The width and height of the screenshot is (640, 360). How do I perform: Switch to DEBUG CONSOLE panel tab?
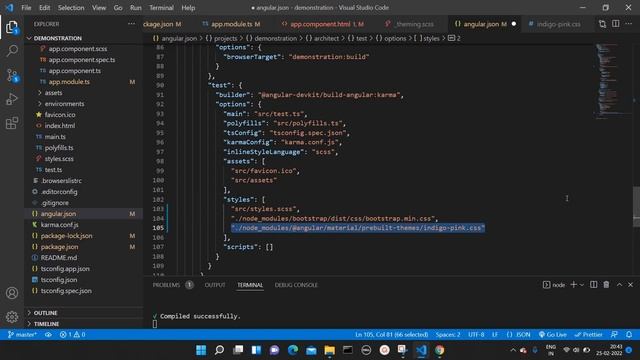[x=296, y=285]
